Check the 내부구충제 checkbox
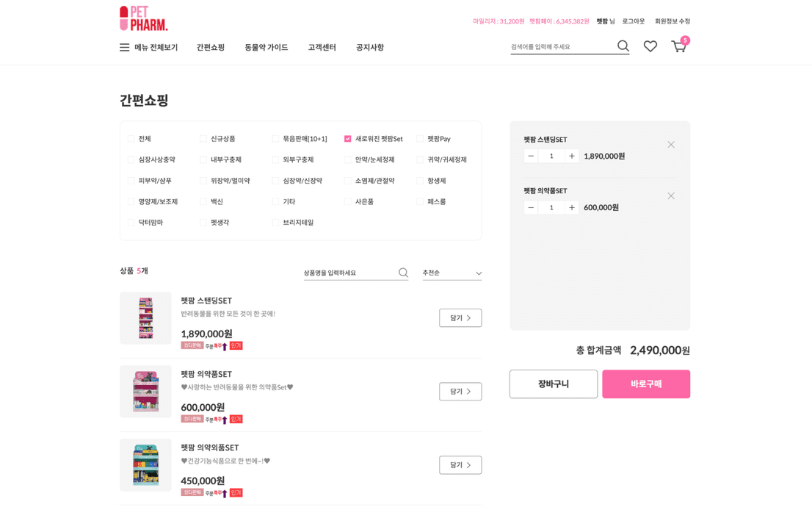812x507 pixels. [x=203, y=159]
